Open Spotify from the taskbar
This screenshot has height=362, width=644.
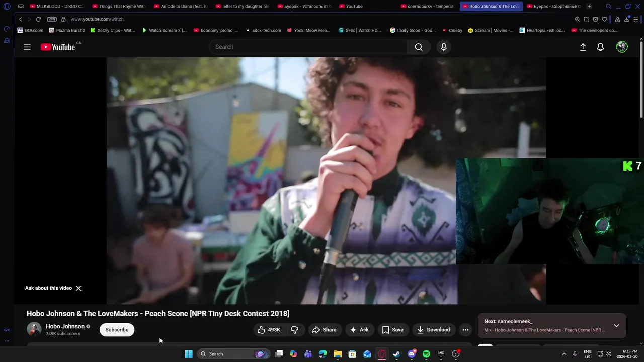(426, 354)
